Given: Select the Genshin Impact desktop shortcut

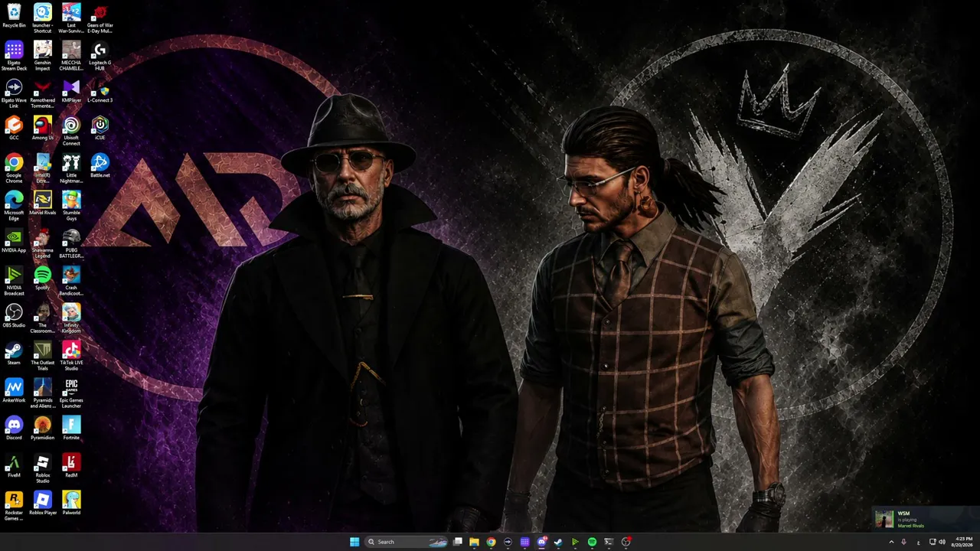Looking at the screenshot, I should point(43,56).
